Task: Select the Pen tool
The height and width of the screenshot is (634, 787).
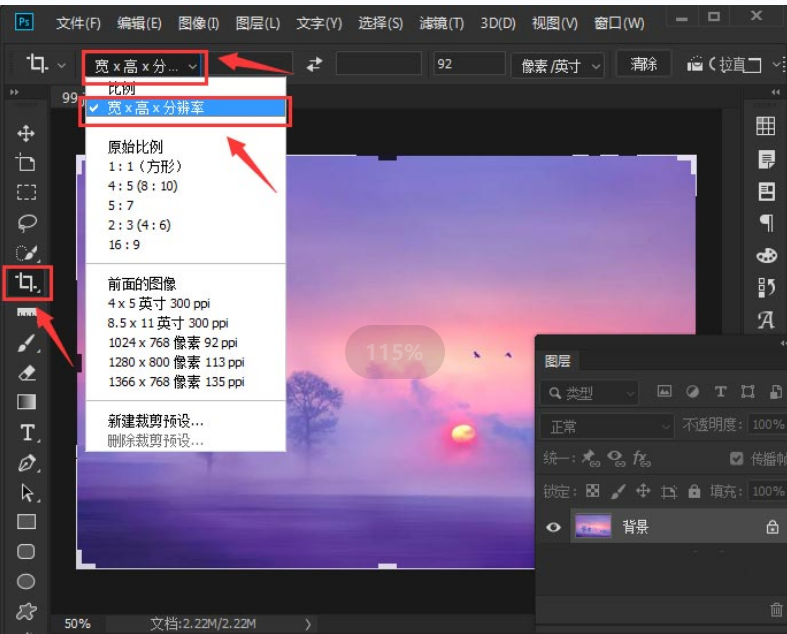Action: click(27, 462)
